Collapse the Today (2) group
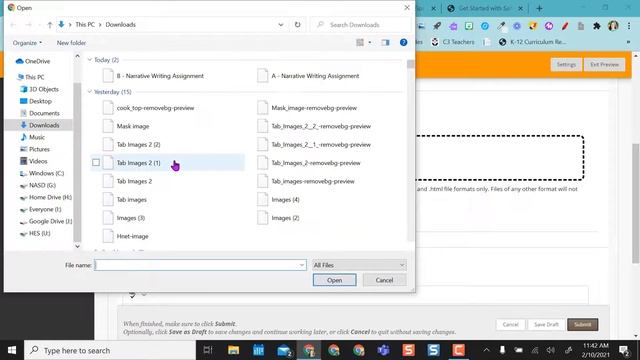 (x=90, y=60)
